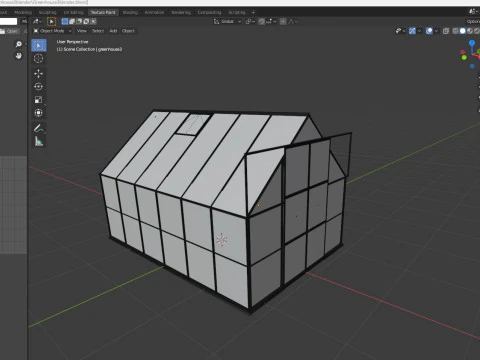Open the Global transform orientation dropdown

227,22
